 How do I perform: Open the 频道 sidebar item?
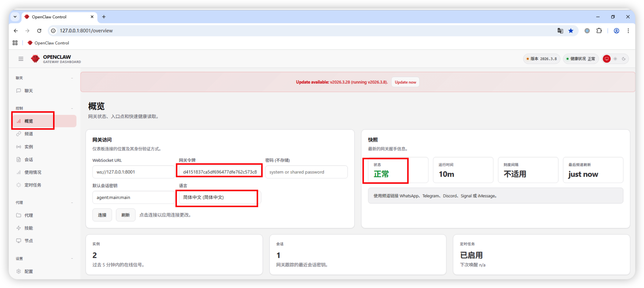point(28,134)
